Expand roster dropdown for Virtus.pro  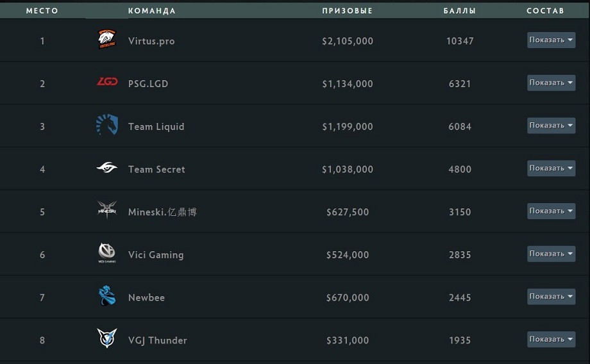[x=551, y=40]
